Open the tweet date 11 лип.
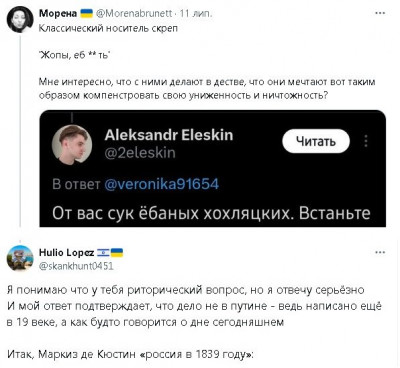This screenshot has height=368, width=400. 196,13
